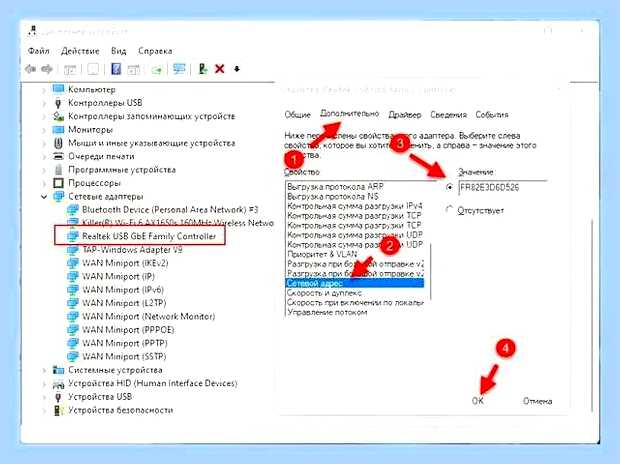Click the Forward arrow toolbar icon
Screen dimensions: 620x464
pyautogui.click(x=47, y=69)
